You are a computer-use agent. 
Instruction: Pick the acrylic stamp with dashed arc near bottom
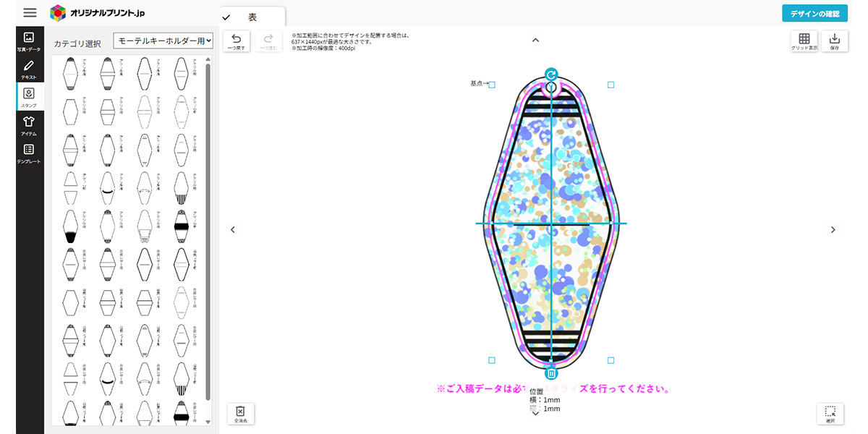145,188
